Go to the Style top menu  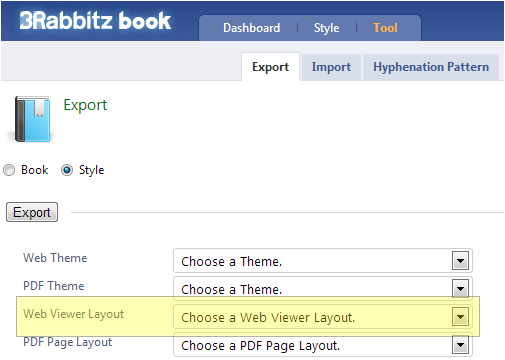(x=326, y=28)
